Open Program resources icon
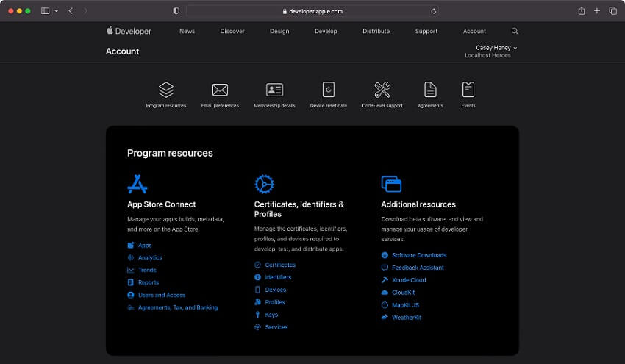625x364 pixels. (x=166, y=90)
